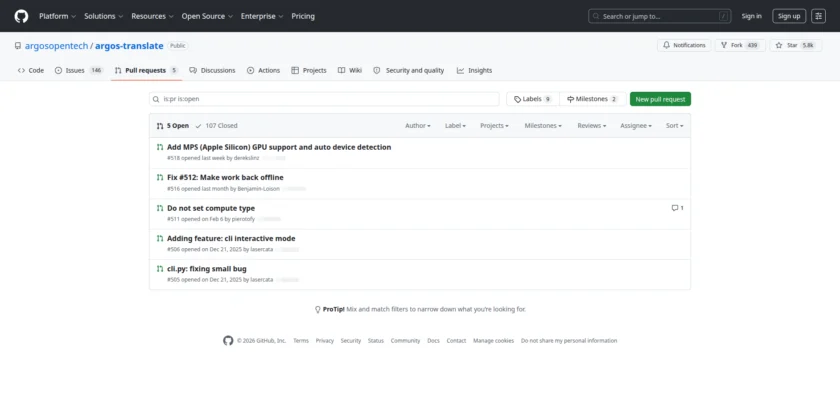Switch to the Issues tab
Viewport: 840px width, 405px height.
pos(79,70)
